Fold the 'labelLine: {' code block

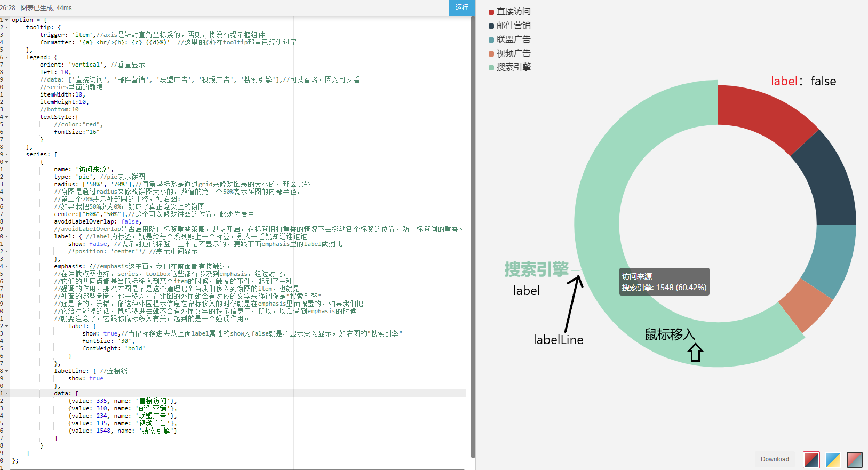pos(6,371)
